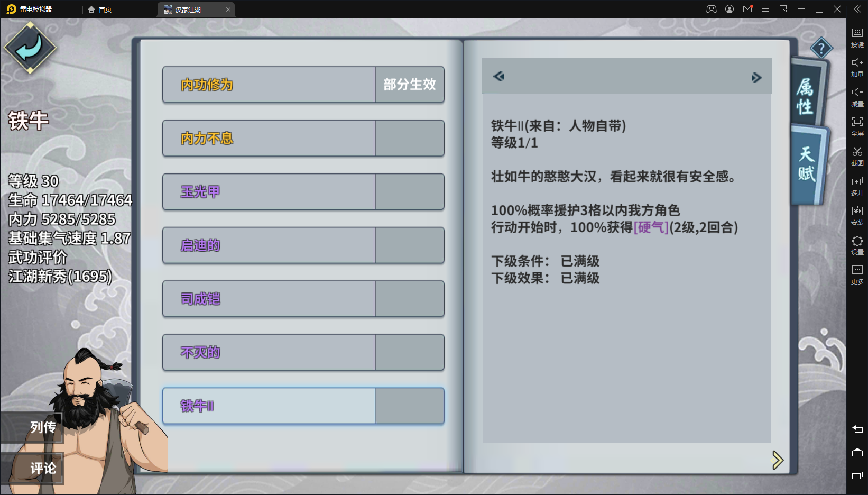
Task: Show 更多 tools in sidebar
Action: click(x=857, y=274)
